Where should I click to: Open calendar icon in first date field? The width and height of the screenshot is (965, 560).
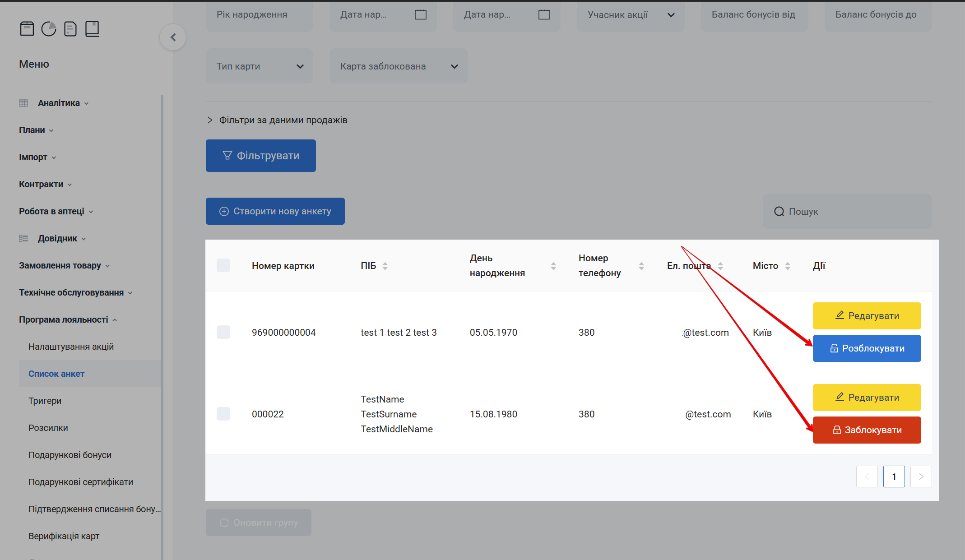(x=420, y=15)
